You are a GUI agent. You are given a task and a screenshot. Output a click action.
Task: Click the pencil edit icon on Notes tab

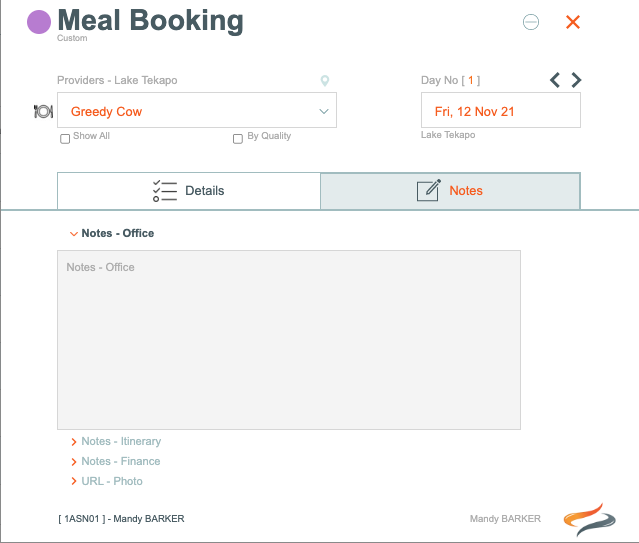click(428, 190)
